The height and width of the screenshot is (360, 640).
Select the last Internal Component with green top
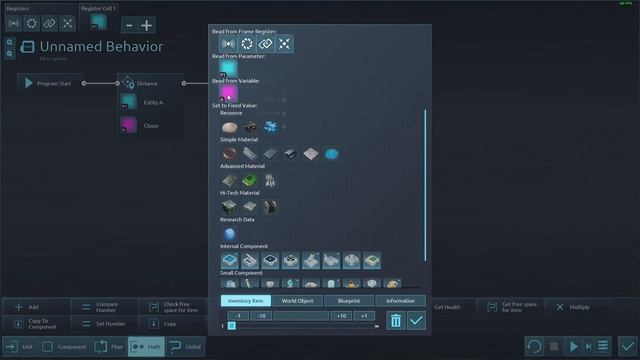(372, 260)
